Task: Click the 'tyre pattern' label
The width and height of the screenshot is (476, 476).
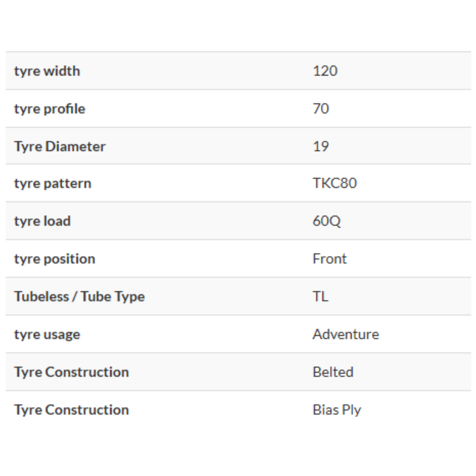Action: [52, 184]
